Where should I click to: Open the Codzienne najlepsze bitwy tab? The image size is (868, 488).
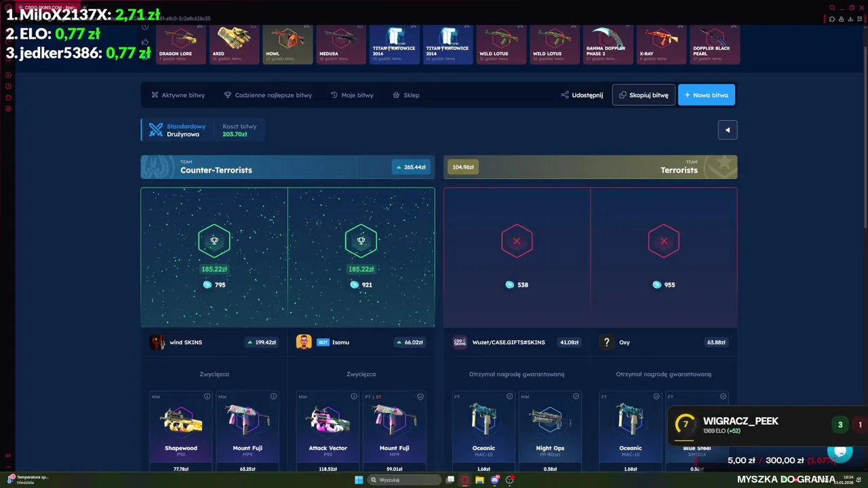click(268, 95)
